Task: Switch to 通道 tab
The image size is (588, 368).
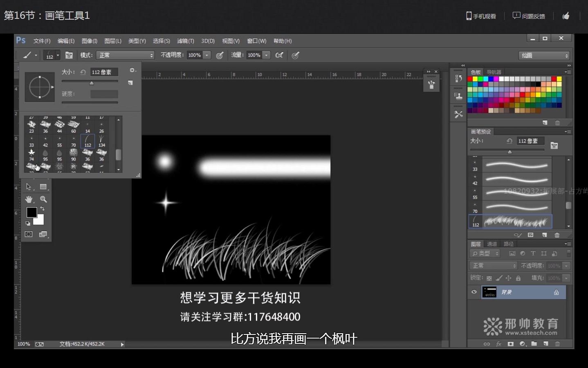Action: coord(492,244)
